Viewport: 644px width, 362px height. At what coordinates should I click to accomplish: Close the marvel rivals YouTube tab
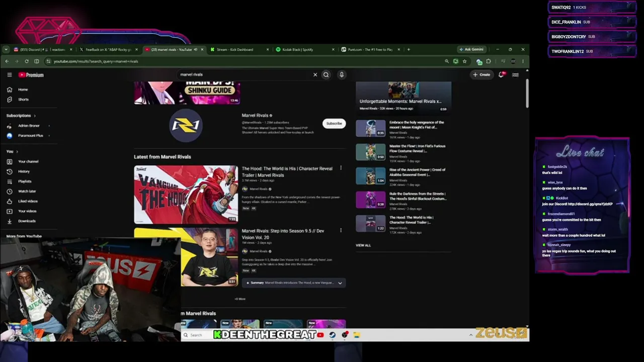click(x=202, y=50)
